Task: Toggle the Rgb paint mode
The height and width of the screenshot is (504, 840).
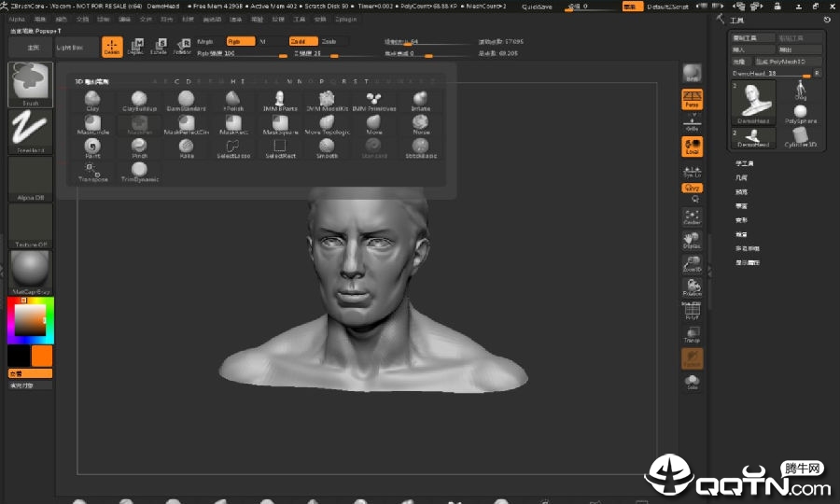Action: (x=241, y=41)
